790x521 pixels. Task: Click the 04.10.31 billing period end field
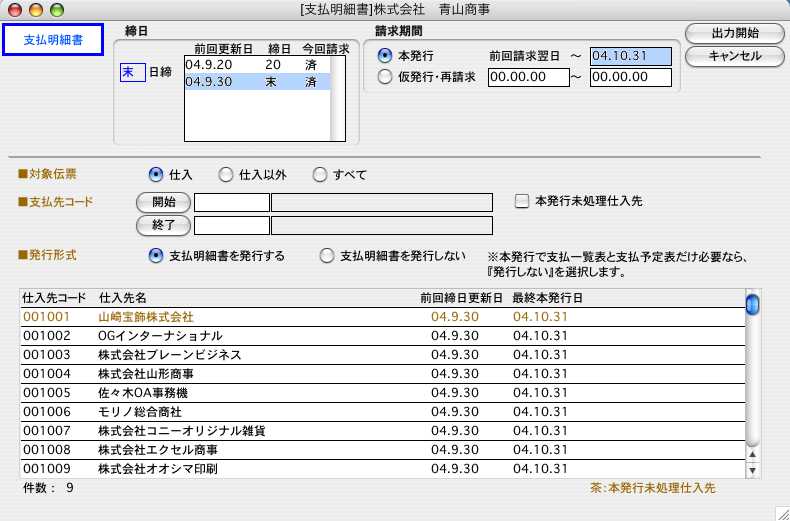pos(630,55)
